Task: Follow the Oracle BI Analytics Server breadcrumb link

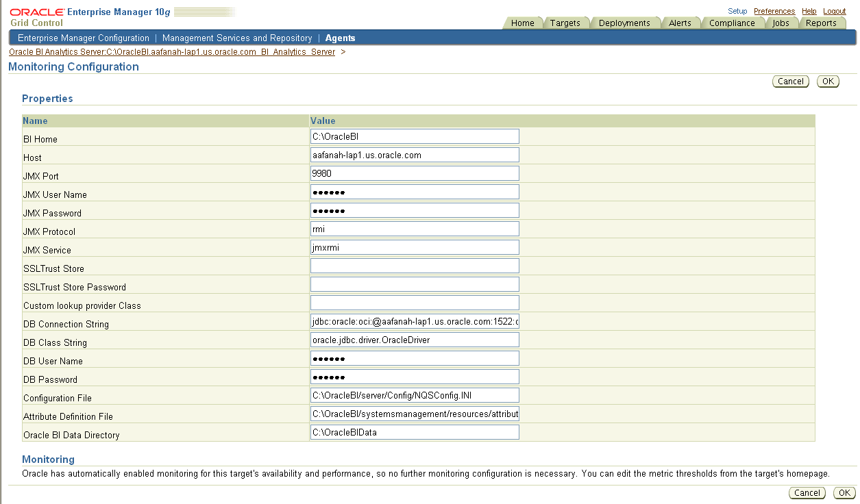Action: (172, 52)
